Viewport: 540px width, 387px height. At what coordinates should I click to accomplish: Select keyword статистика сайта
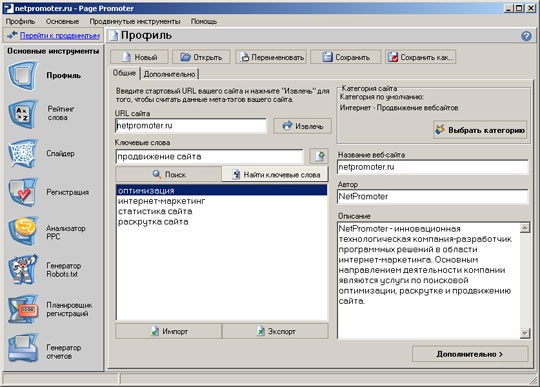[222, 211]
